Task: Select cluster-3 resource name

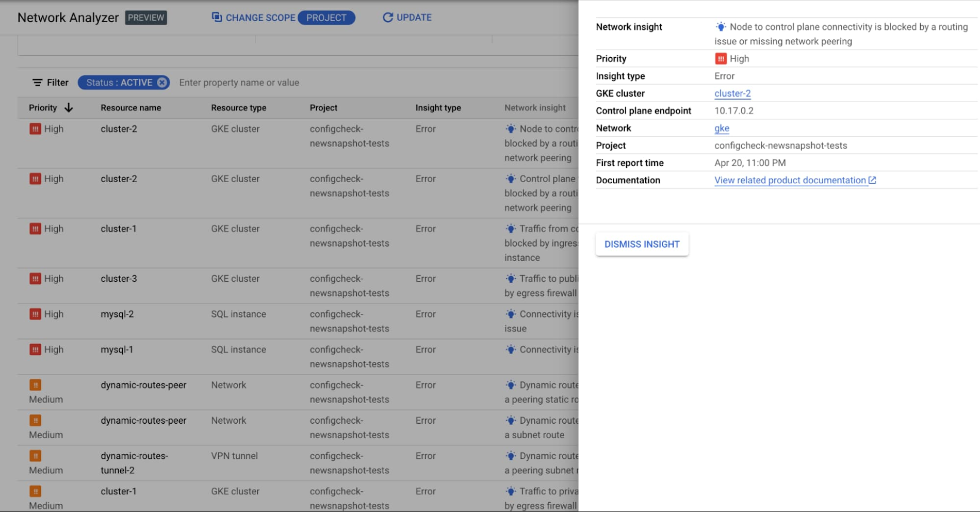Action: pyautogui.click(x=119, y=279)
